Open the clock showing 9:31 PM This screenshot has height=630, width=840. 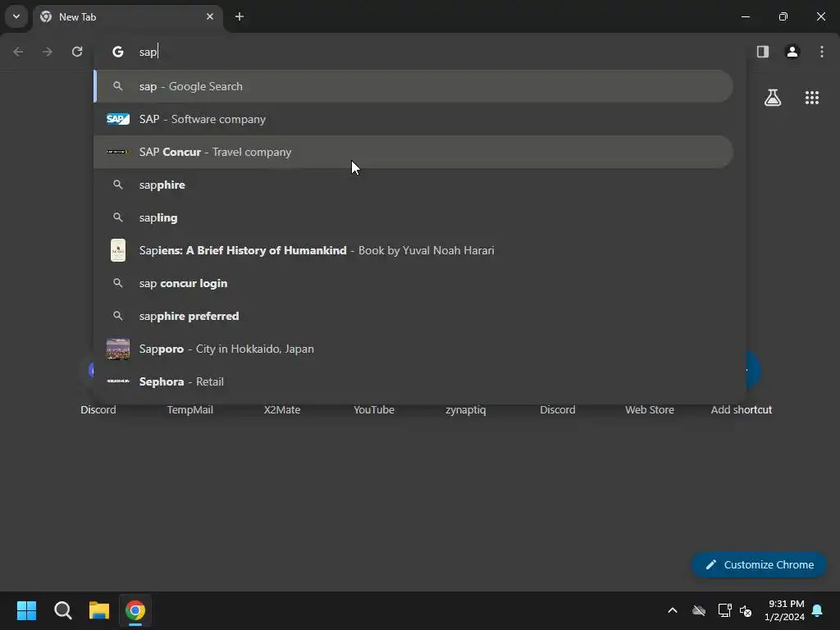coord(785,610)
